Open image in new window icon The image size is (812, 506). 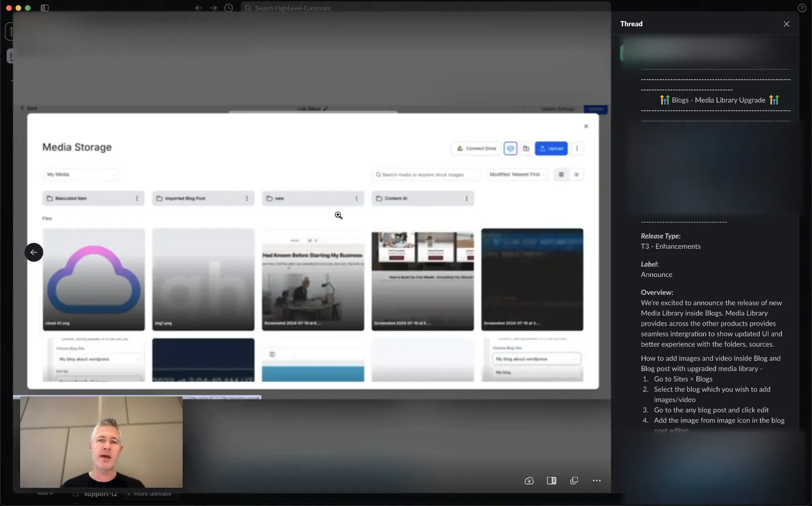[x=574, y=481]
